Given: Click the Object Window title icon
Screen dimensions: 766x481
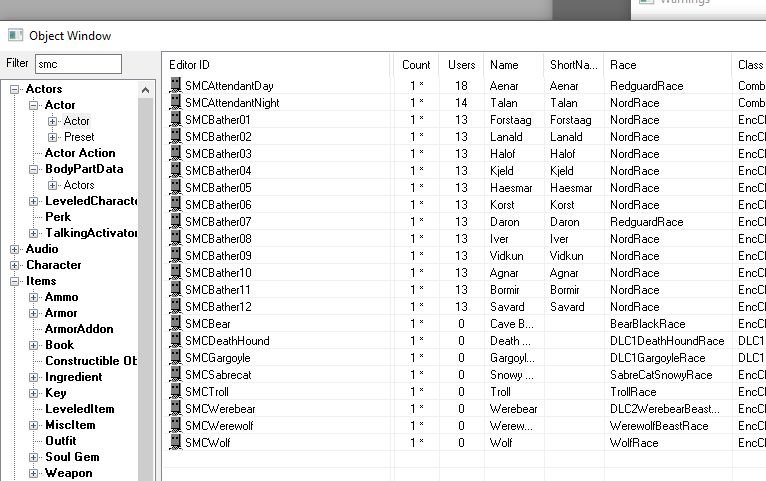Looking at the screenshot, I should coord(16,35).
